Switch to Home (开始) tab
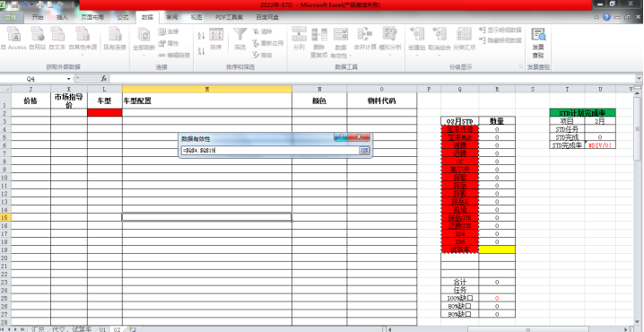Image resolution: width=644 pixels, height=332 pixels. (x=38, y=17)
